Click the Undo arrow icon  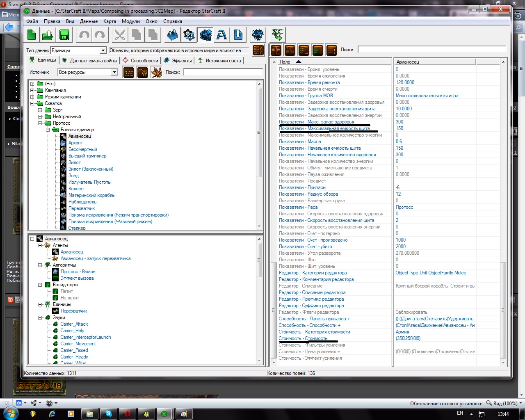pyautogui.click(x=84, y=35)
